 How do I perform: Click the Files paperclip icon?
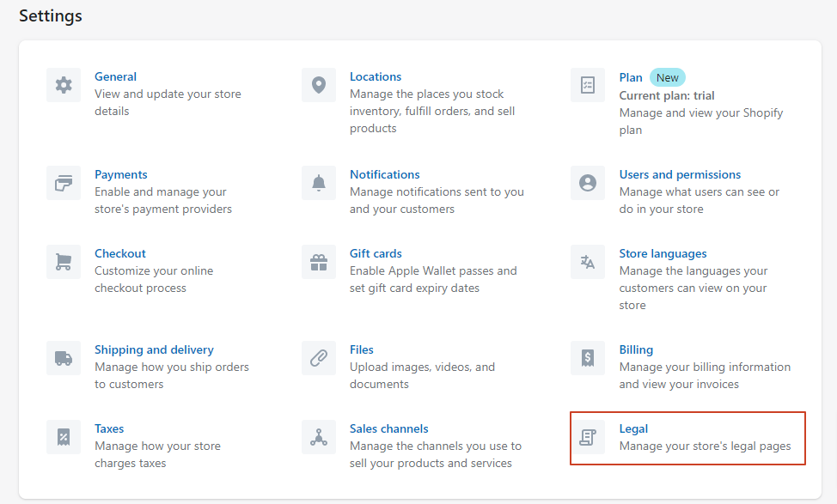(319, 358)
